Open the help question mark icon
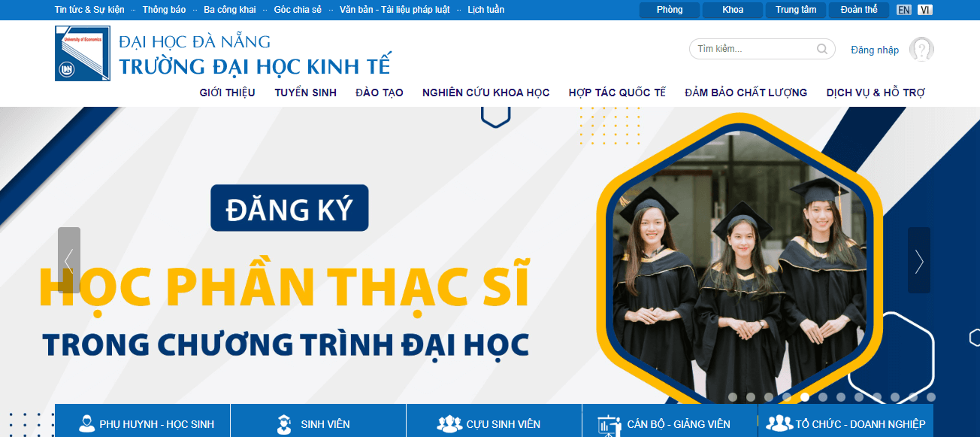Screen dimensions: 980x437 click(921, 48)
